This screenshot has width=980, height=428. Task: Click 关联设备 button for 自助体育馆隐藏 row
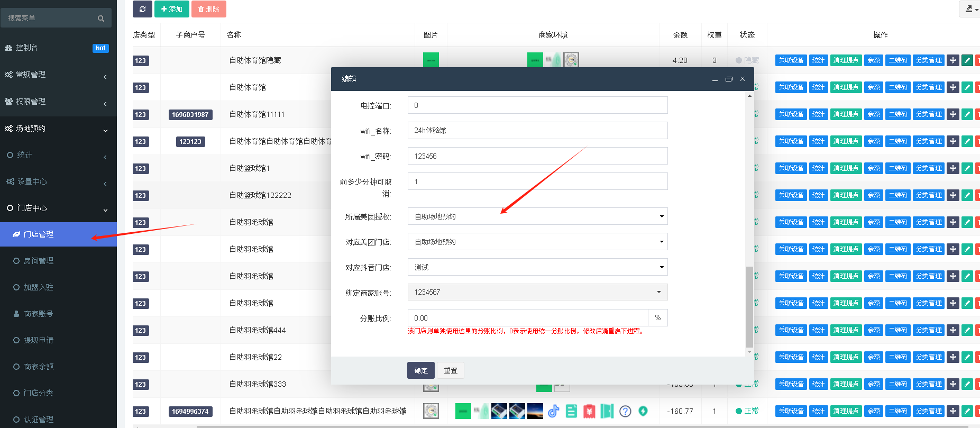click(791, 60)
